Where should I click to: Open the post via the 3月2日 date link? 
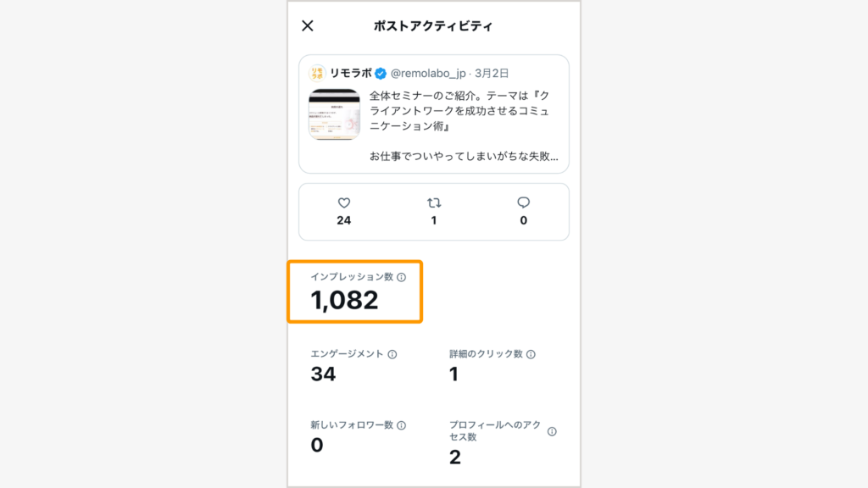coord(491,73)
